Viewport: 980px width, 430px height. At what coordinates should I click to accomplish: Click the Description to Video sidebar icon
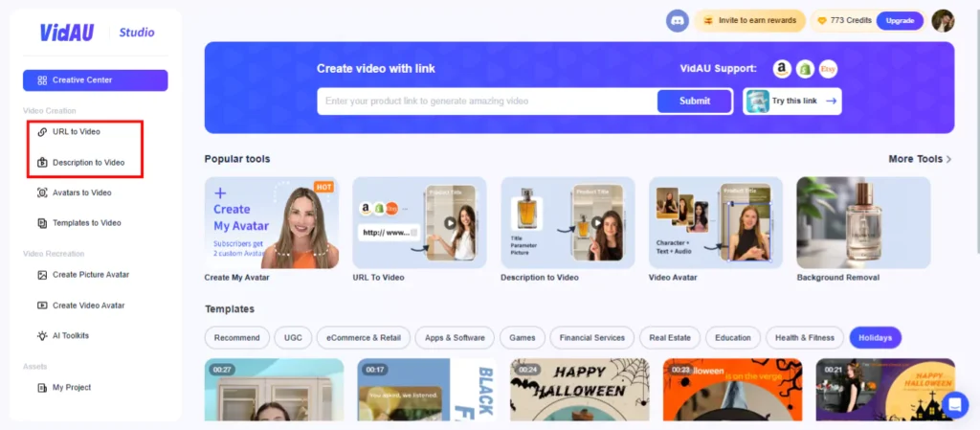[x=42, y=163]
